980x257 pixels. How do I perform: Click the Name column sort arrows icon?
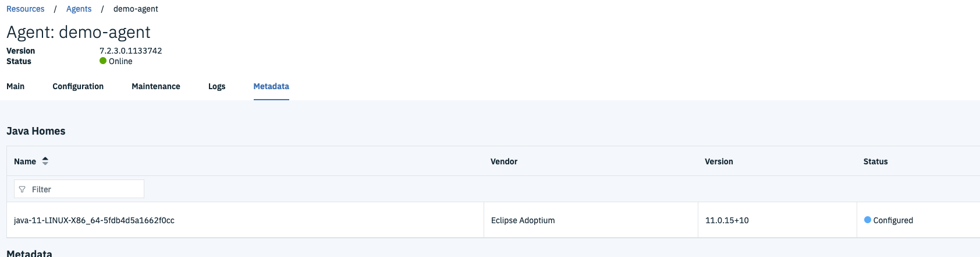click(45, 161)
